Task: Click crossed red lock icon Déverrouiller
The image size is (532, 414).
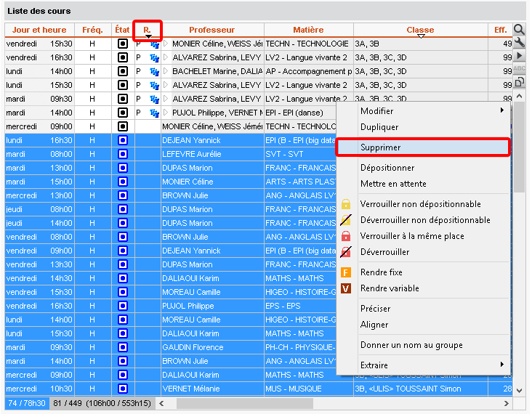Action: tap(346, 252)
